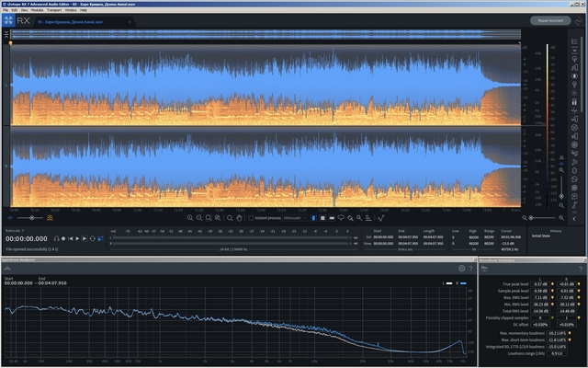Click the Repair Assistant button

pos(550,20)
